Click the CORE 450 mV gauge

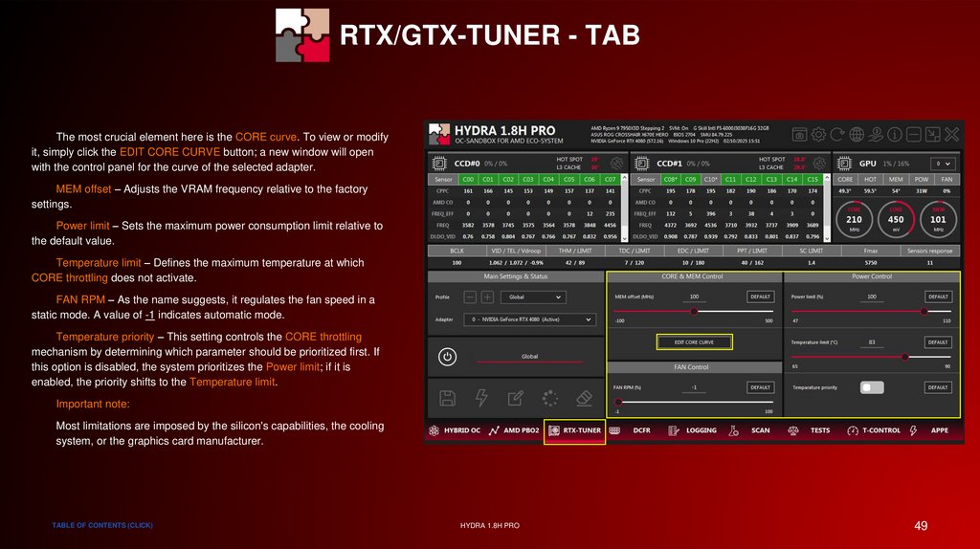[x=896, y=219]
